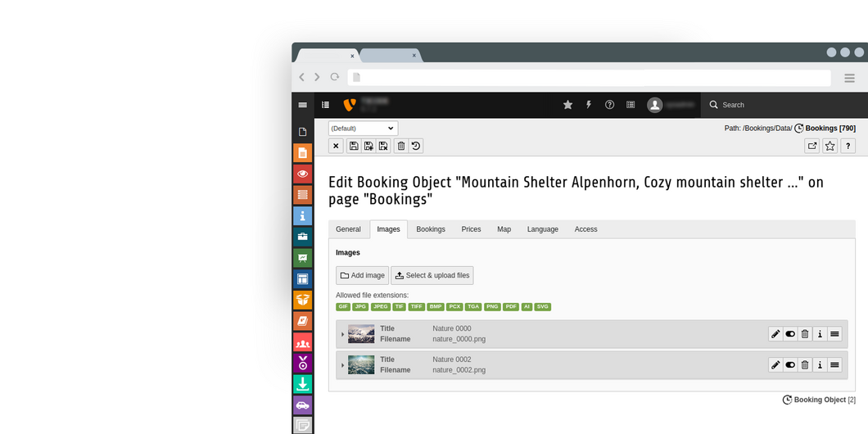Viewport: 868px width, 434px height.
Task: Open record in new window icon
Action: (x=811, y=146)
